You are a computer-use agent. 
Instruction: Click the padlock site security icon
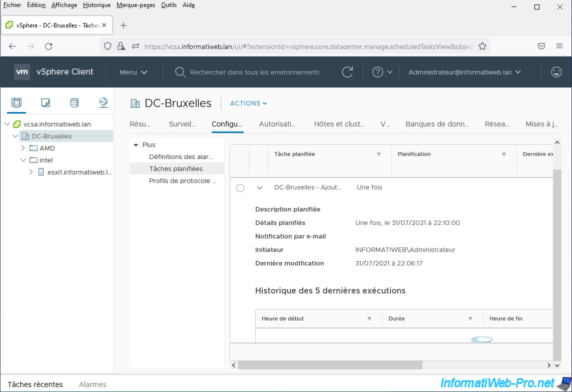pos(121,46)
